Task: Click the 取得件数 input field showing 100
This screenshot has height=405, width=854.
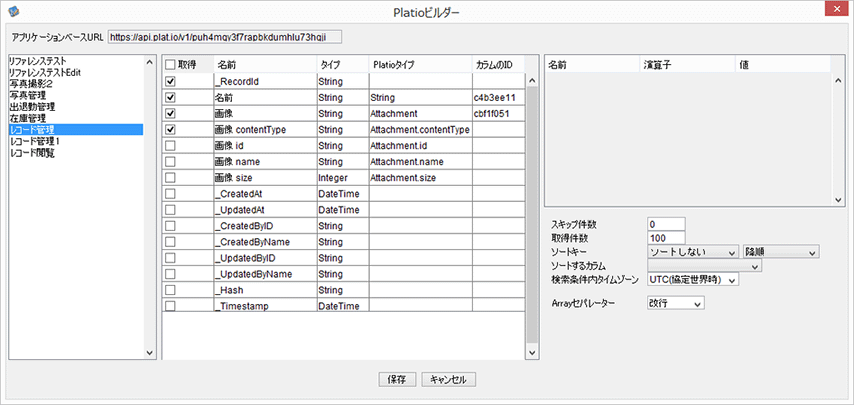Action: point(666,238)
